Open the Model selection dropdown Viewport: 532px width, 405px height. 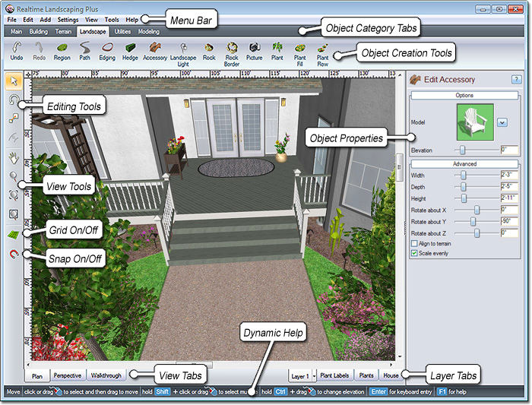(502, 122)
